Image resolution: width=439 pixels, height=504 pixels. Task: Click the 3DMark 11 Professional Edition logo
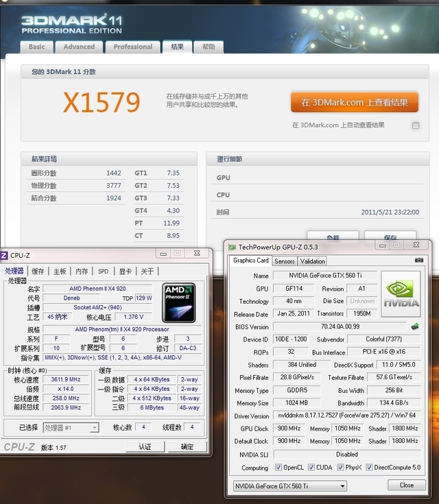click(71, 24)
